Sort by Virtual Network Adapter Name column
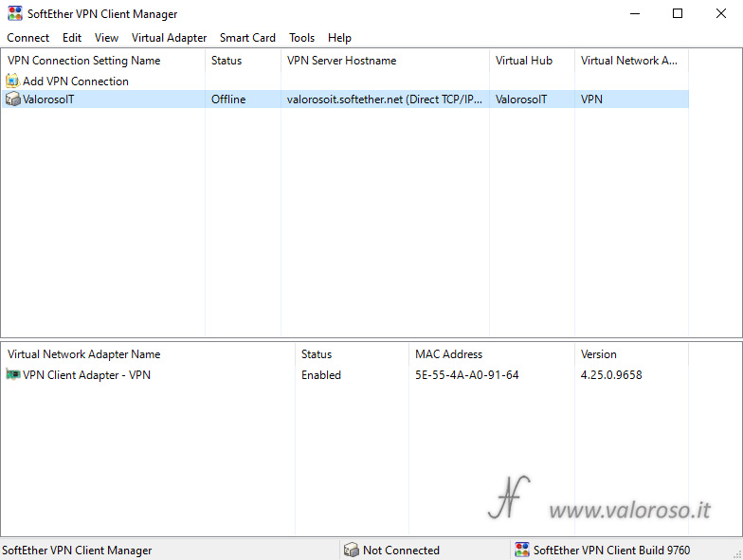Image resolution: width=743 pixels, height=560 pixels. (x=148, y=354)
